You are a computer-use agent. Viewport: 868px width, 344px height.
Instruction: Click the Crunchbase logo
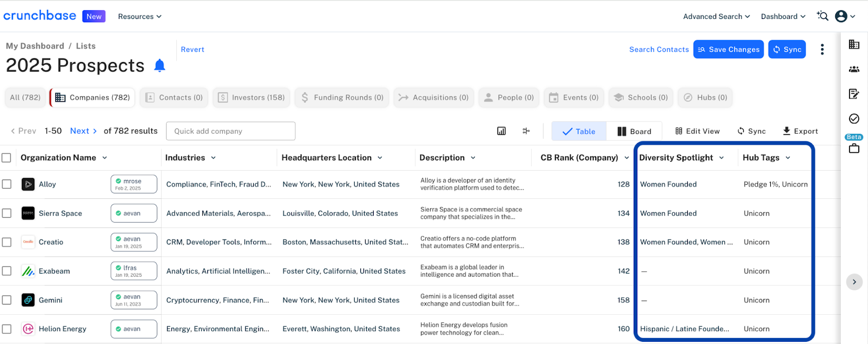[x=40, y=16]
